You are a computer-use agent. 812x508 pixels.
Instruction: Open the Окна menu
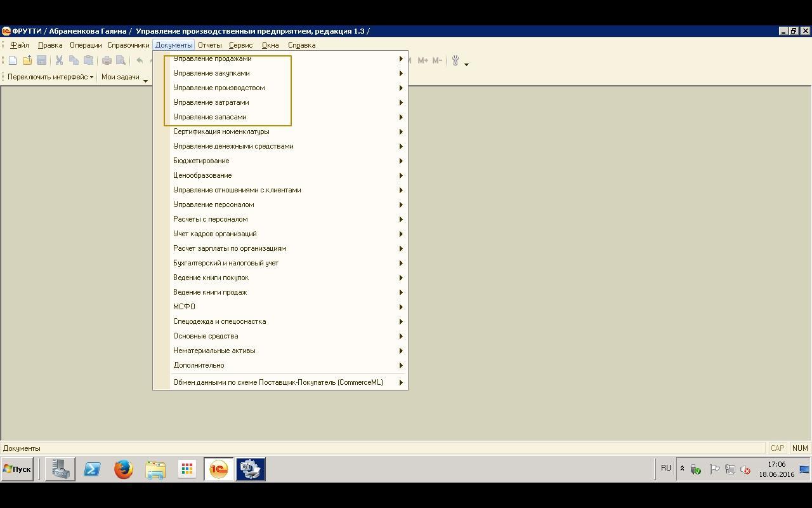pyautogui.click(x=270, y=45)
